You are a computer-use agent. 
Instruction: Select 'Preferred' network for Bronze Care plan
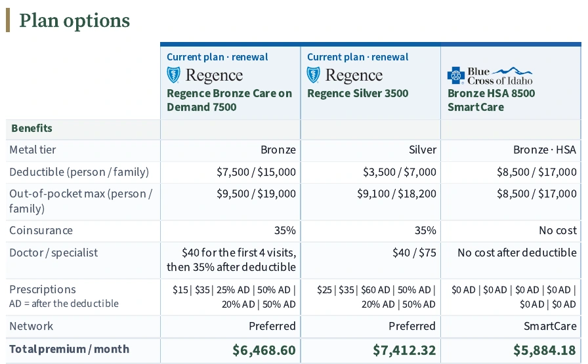[272, 326]
